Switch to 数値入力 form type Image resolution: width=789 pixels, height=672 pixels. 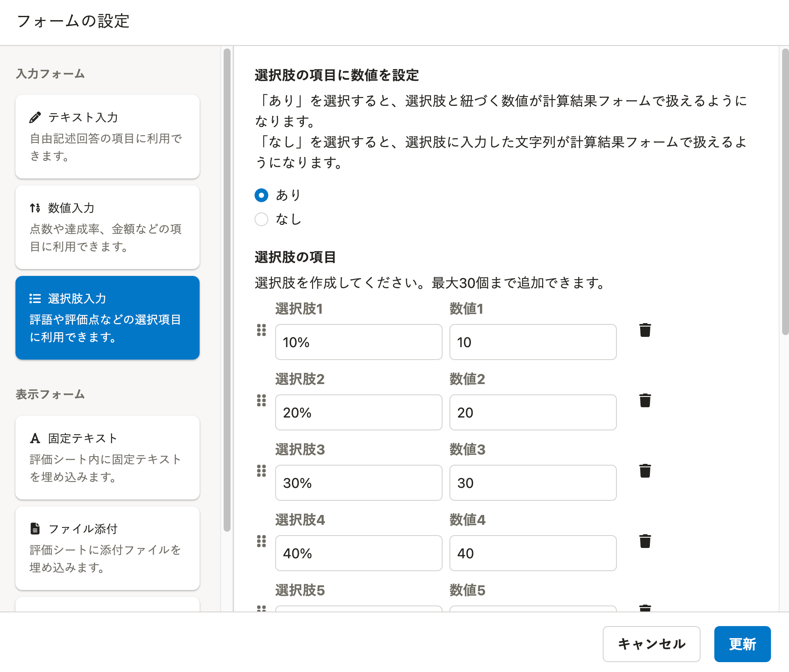107,227
